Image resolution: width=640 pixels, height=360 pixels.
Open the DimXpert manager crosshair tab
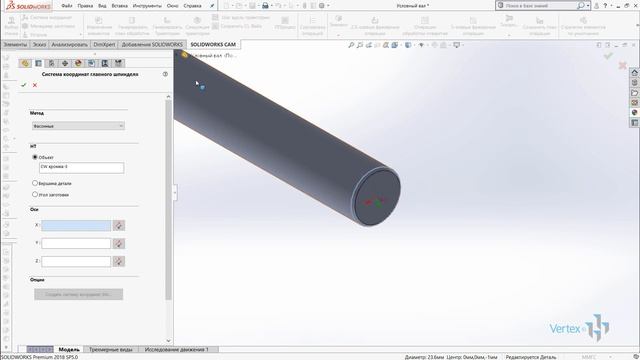click(x=64, y=63)
